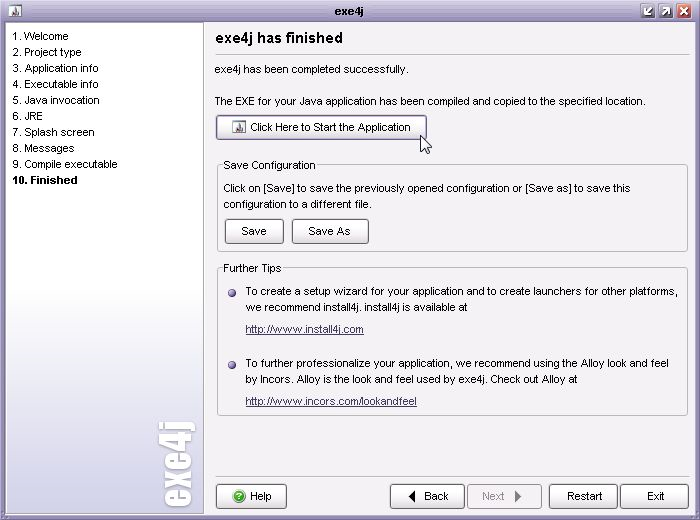Go Back to previous step

coord(427,496)
